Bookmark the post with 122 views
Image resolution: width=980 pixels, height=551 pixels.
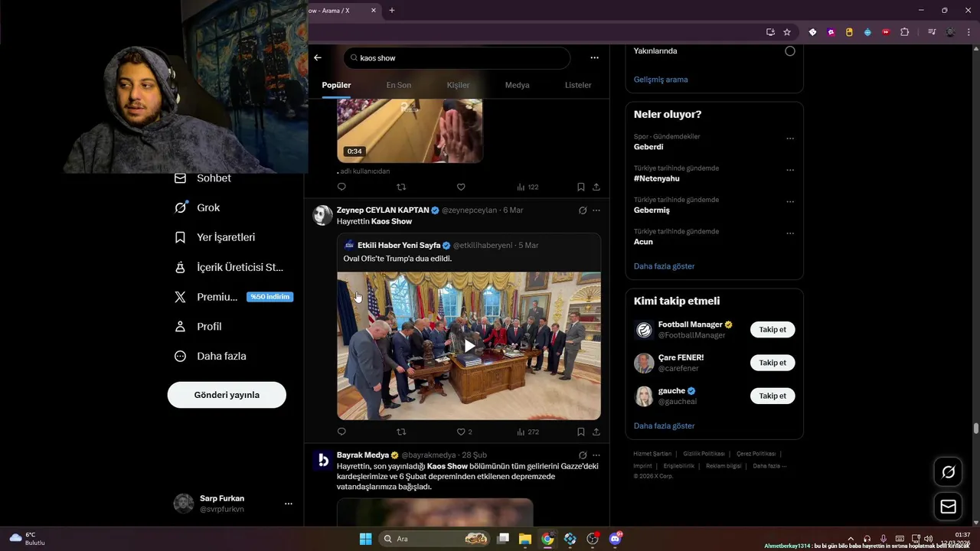[581, 187]
